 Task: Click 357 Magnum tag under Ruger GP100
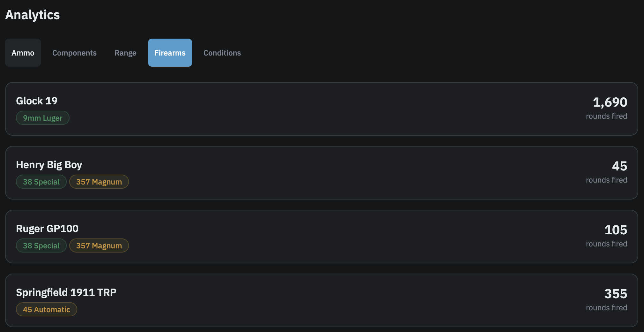tap(99, 245)
